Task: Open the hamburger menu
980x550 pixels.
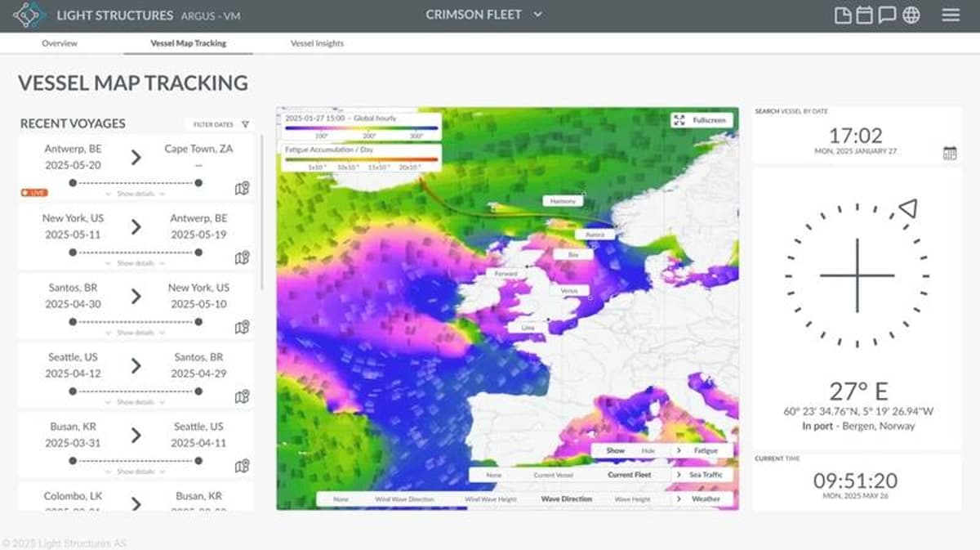Action: [949, 14]
